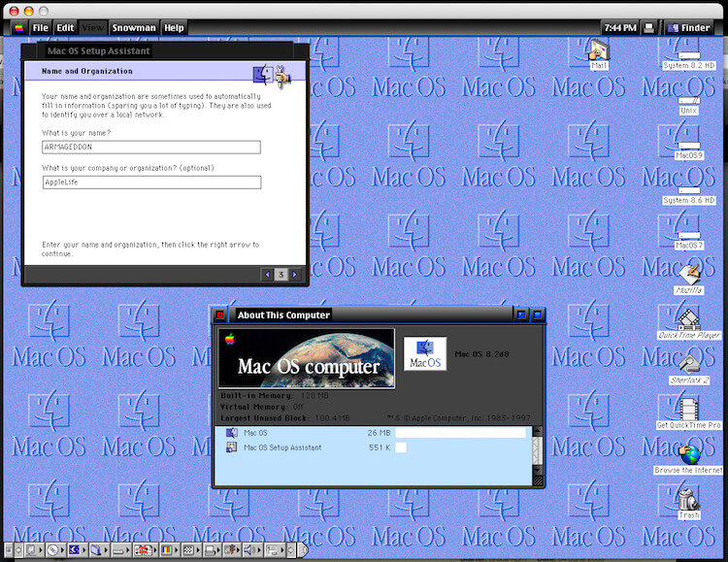Open the sound volume speaker strip module
The image size is (728, 562).
point(252,550)
